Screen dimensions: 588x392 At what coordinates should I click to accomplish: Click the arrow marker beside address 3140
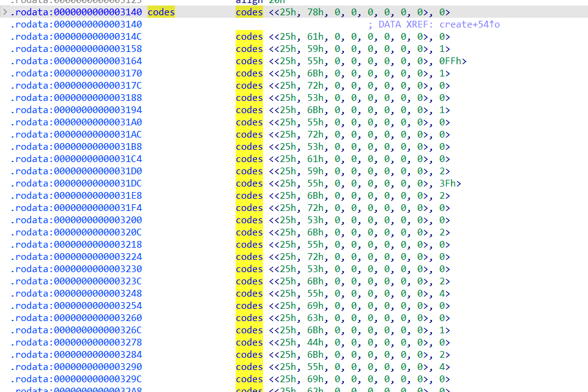click(x=5, y=12)
